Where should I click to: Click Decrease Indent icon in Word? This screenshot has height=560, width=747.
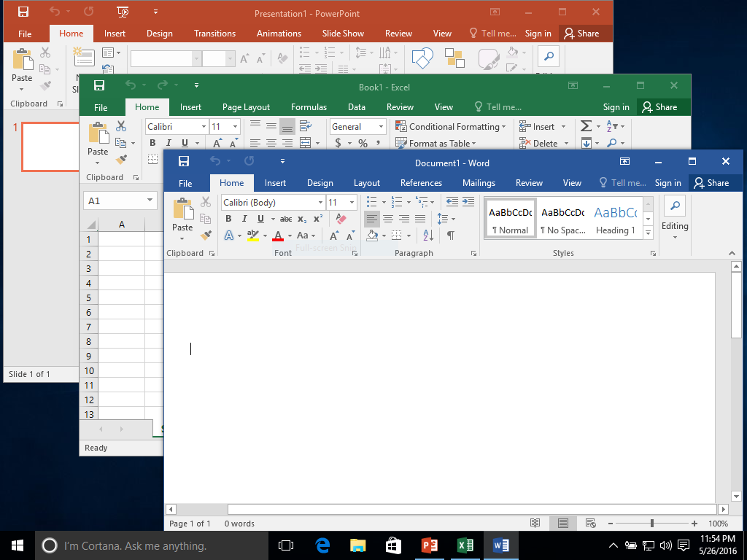coord(452,202)
